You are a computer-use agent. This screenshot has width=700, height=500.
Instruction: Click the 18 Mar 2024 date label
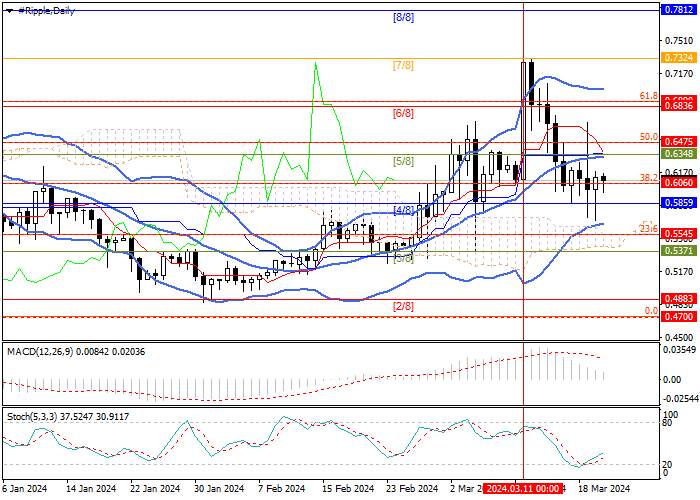(604, 488)
